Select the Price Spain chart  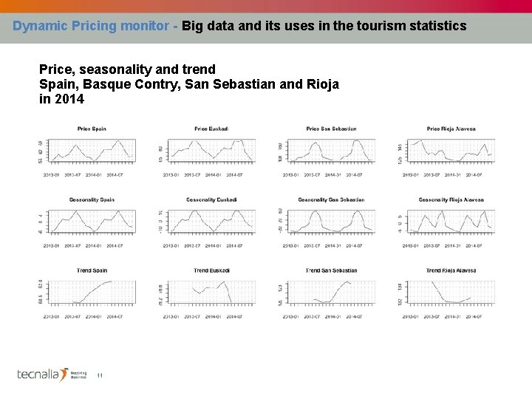[89, 150]
